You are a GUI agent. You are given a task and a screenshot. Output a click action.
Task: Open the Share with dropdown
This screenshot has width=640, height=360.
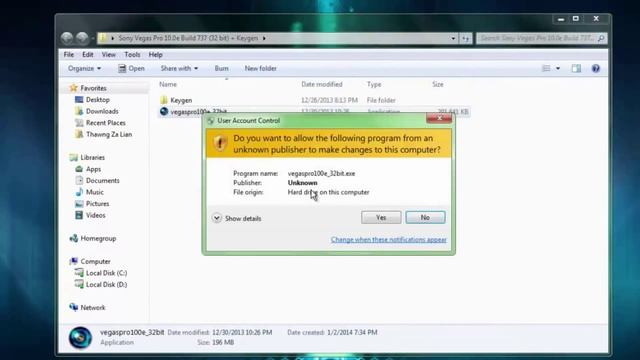coord(179,69)
